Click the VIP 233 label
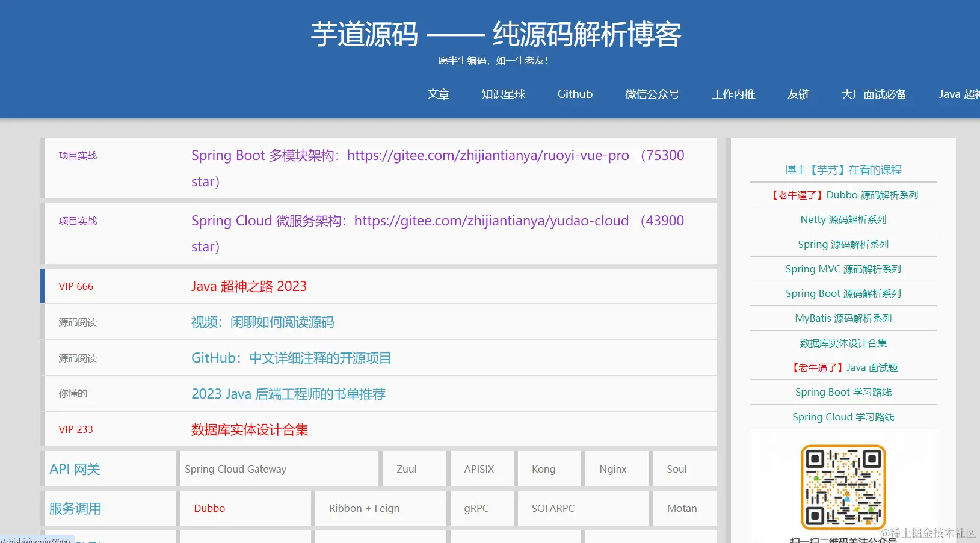Viewport: 980px width, 543px height. click(76, 429)
